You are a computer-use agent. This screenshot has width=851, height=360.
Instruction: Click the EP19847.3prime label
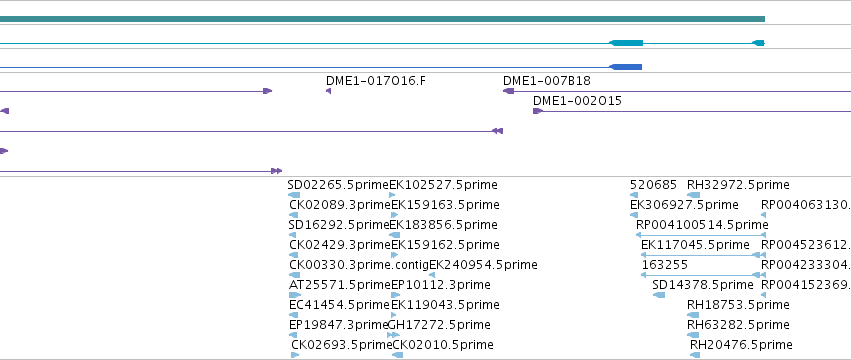[x=339, y=325]
